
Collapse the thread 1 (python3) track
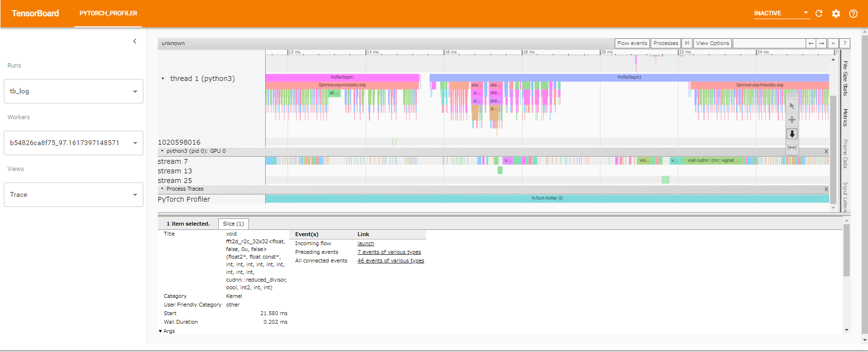163,79
